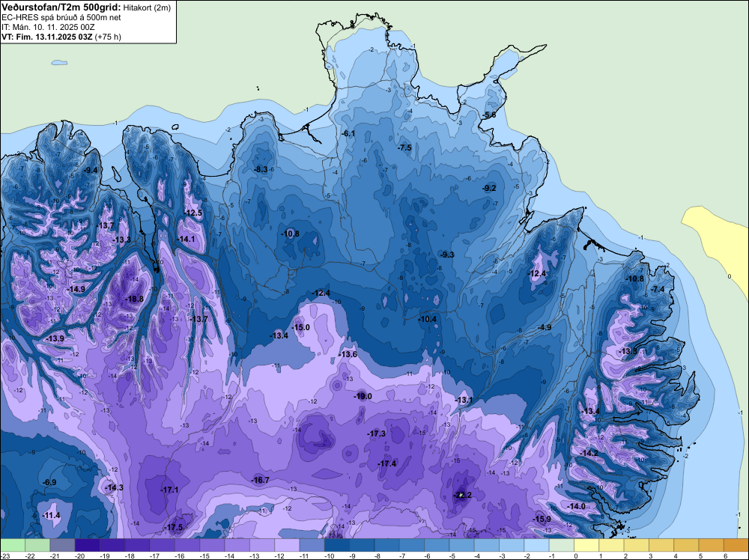749x560 pixels.
Task: Click the legend swatch above the -13 label
Action: (262, 545)
